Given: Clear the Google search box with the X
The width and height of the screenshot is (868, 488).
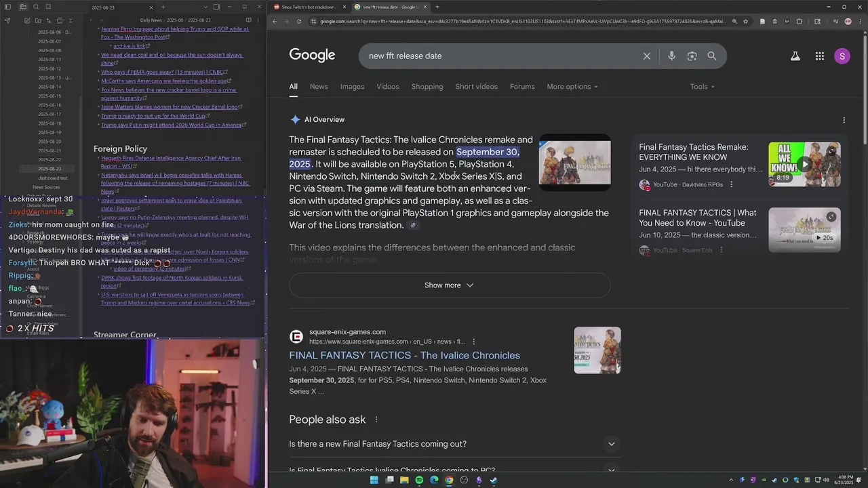Looking at the screenshot, I should (646, 56).
